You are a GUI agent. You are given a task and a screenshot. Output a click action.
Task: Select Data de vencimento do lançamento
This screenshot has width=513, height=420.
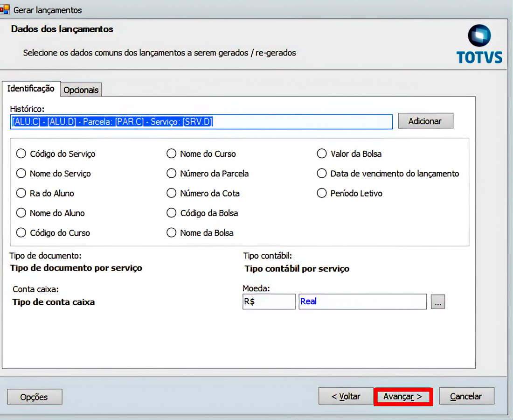321,173
